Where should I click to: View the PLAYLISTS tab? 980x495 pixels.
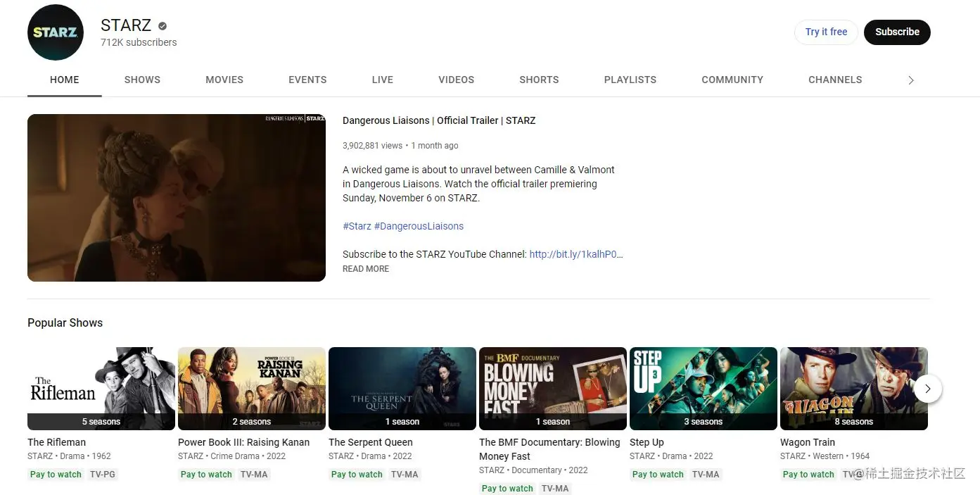coord(630,80)
